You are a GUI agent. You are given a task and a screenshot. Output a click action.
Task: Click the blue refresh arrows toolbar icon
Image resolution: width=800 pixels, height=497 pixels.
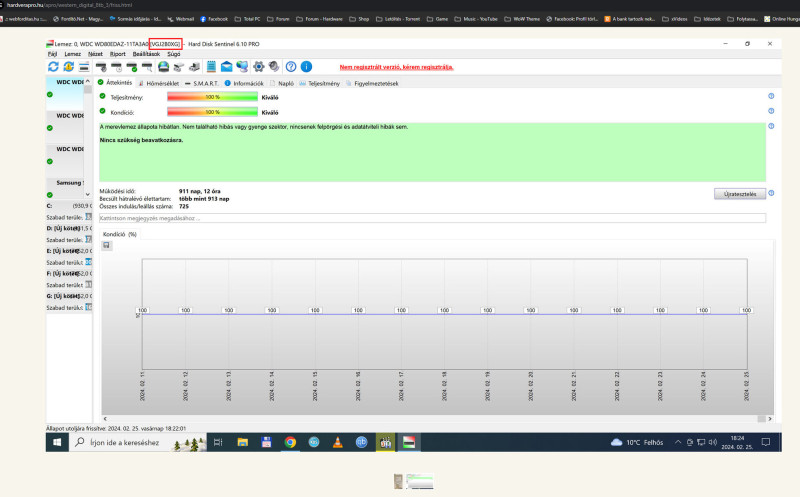pos(53,67)
